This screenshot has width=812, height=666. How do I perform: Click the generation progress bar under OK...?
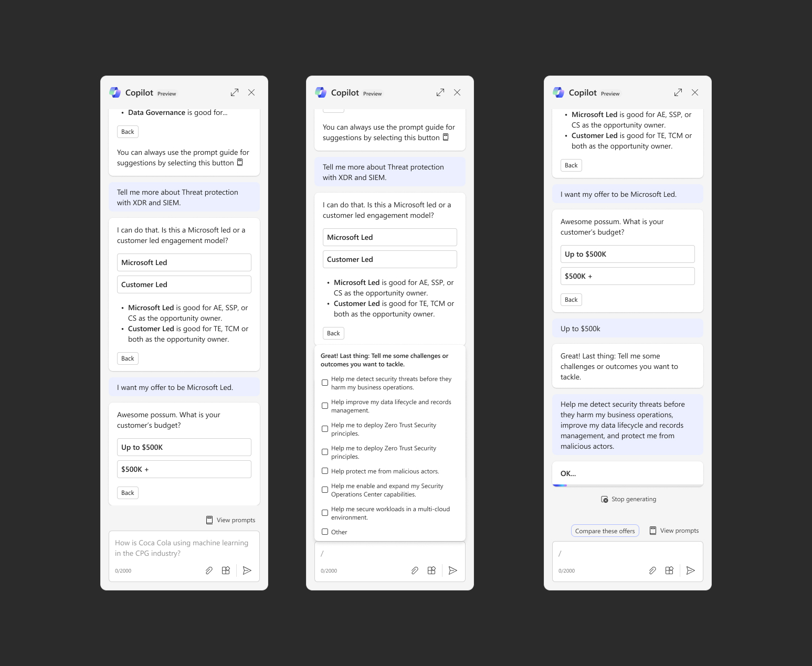point(628,485)
